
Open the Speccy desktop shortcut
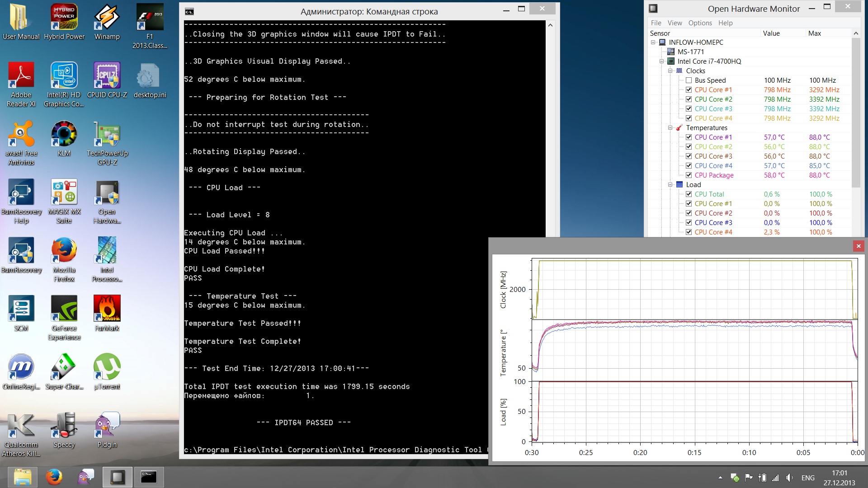pyautogui.click(x=64, y=426)
